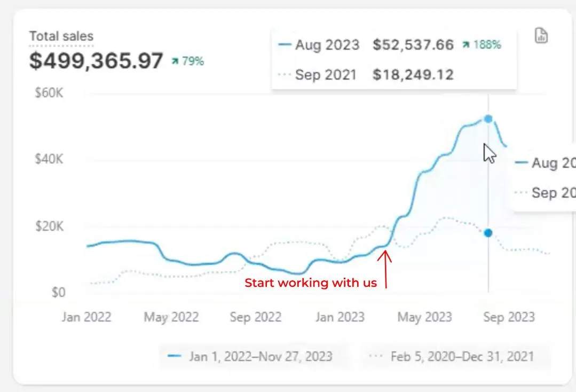The height and width of the screenshot is (392, 576).
Task: Click the Jan 2023 axis label
Action: pos(340,317)
